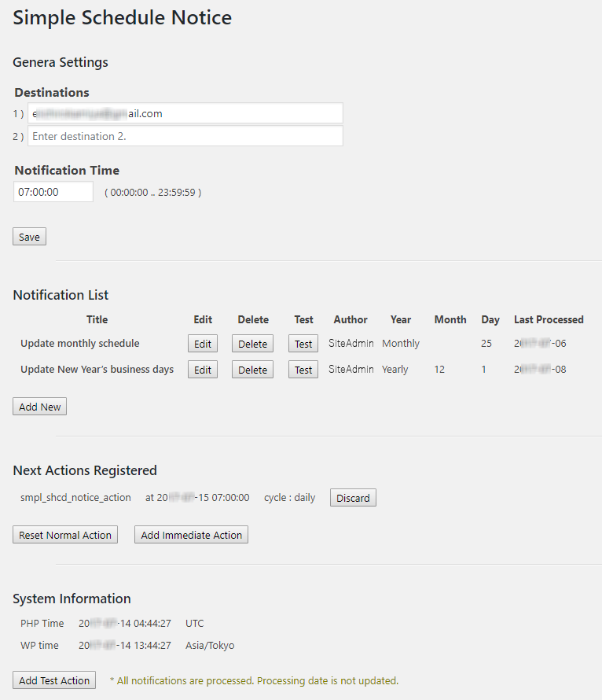Click the Notification Time input field
602x700 pixels.
coord(53,192)
